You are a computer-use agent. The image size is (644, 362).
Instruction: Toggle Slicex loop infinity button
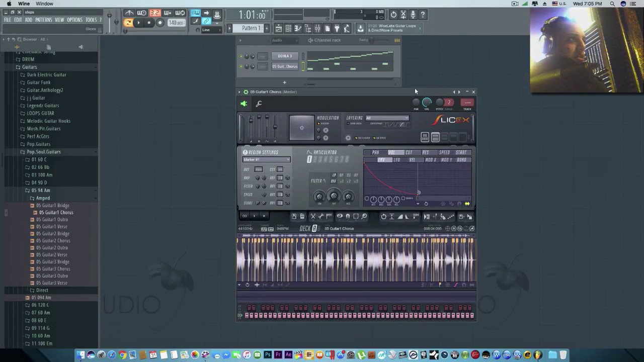(x=245, y=216)
